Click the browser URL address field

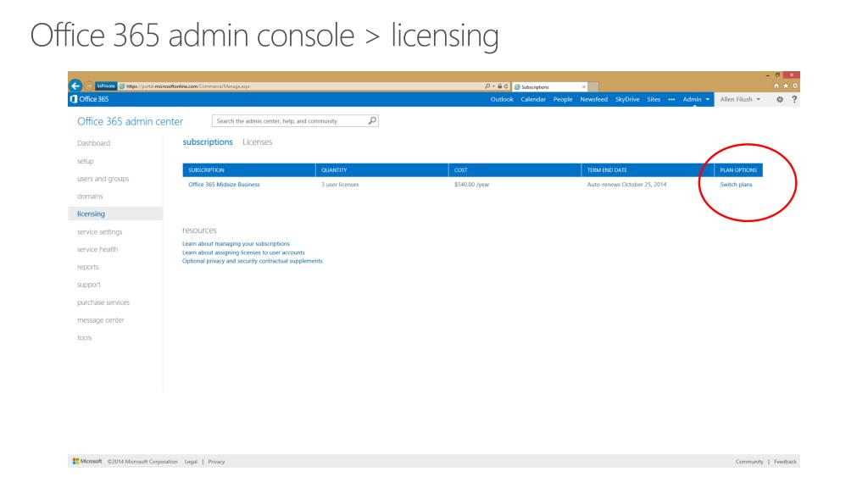(302, 86)
